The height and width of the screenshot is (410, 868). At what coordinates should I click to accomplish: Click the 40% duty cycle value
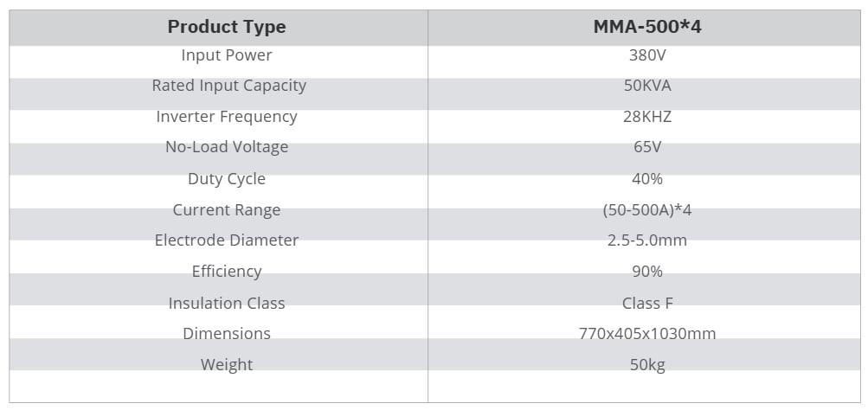tap(646, 179)
